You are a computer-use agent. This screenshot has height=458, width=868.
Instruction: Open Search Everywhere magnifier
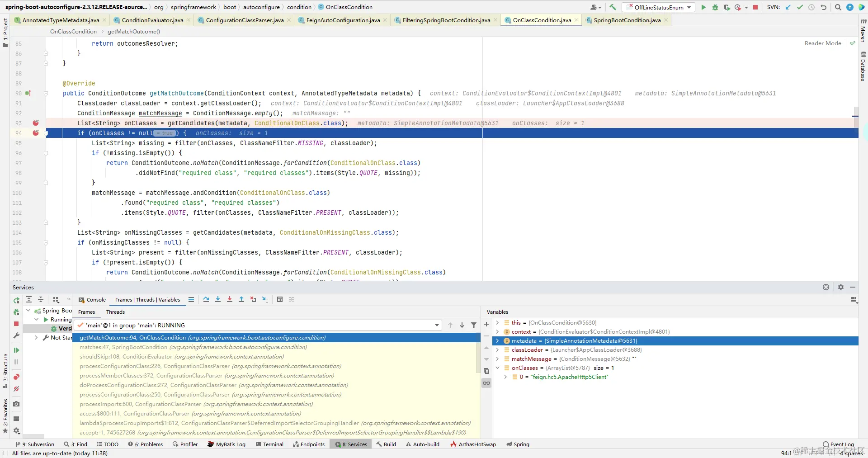[838, 7]
